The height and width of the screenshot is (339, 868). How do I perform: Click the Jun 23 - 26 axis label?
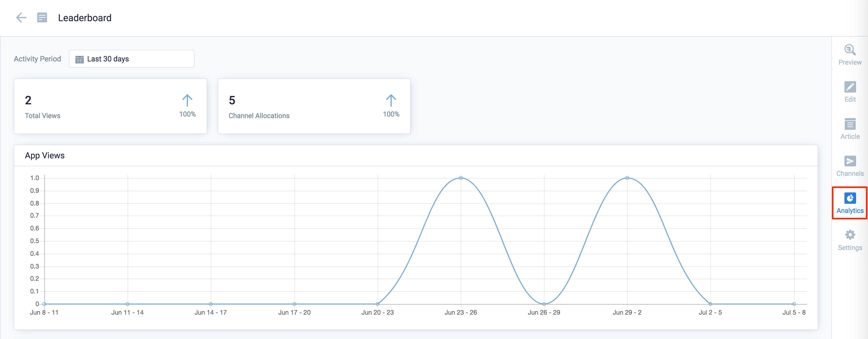[460, 312]
